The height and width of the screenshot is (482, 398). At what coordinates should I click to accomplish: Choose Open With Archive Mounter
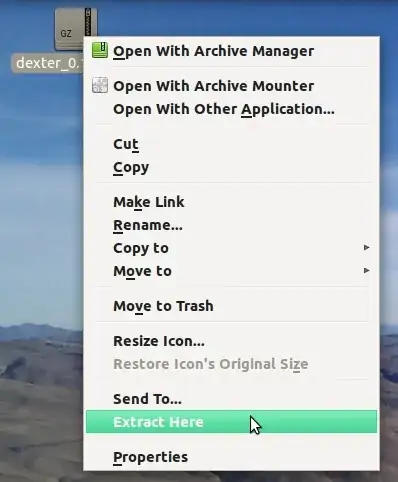(x=231, y=86)
